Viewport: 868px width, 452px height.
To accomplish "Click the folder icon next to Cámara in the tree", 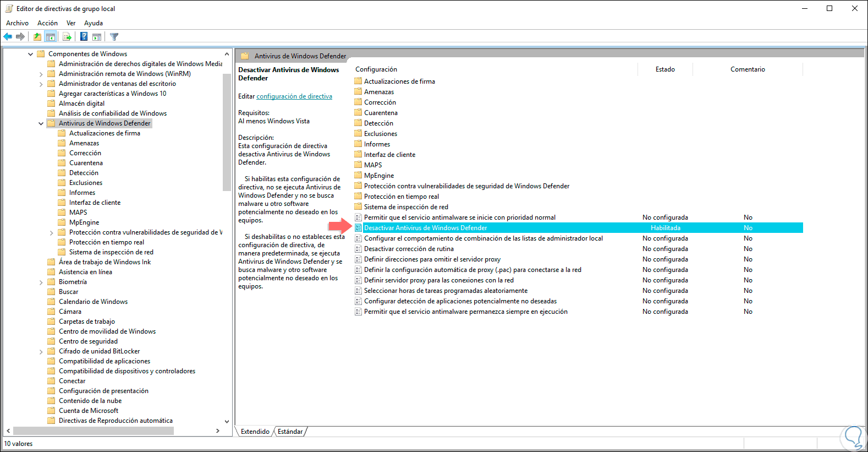I will 51,312.
